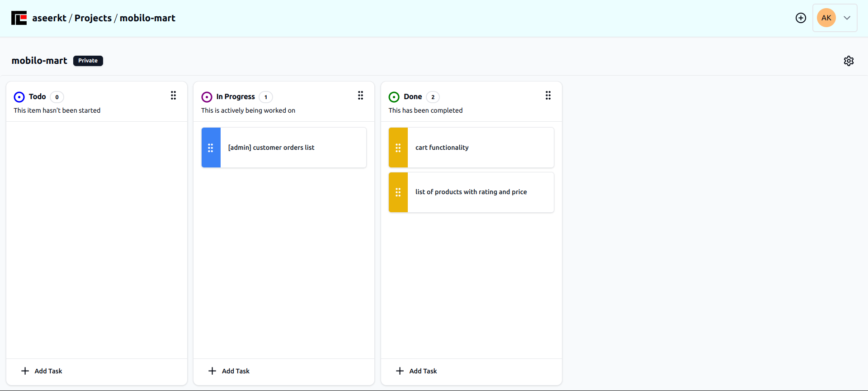The image size is (868, 391).
Task: Expand the user menu chevron
Action: click(847, 18)
